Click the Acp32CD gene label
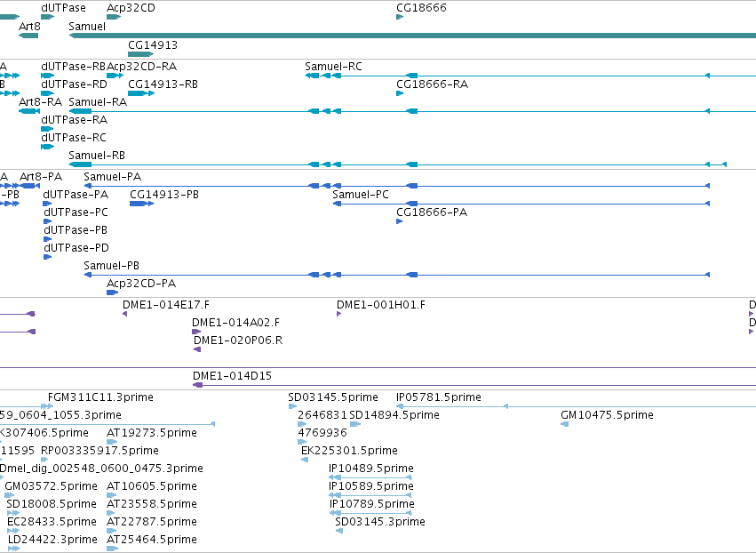The image size is (756, 553). coord(131,8)
